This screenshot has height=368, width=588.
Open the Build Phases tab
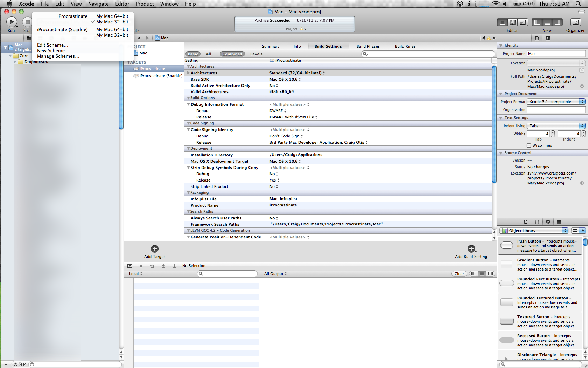368,46
